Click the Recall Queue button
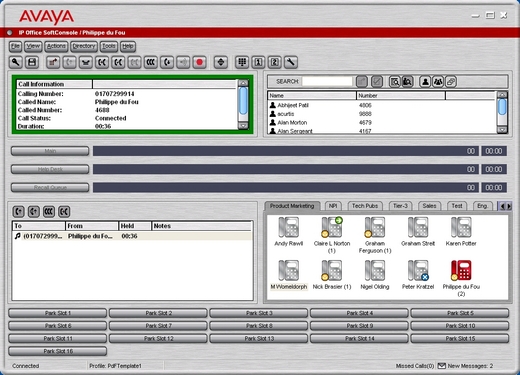Screen dimensions: 520x375 [x=50, y=187]
